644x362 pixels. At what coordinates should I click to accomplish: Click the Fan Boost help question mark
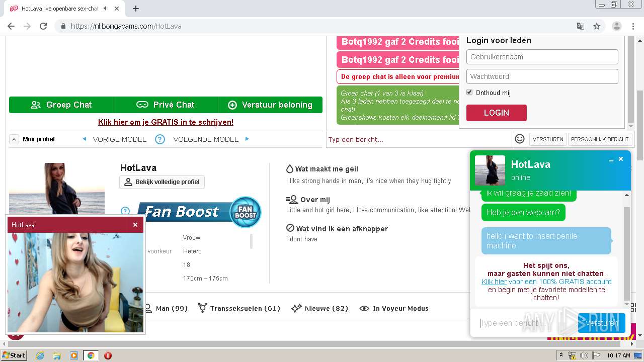tap(125, 211)
